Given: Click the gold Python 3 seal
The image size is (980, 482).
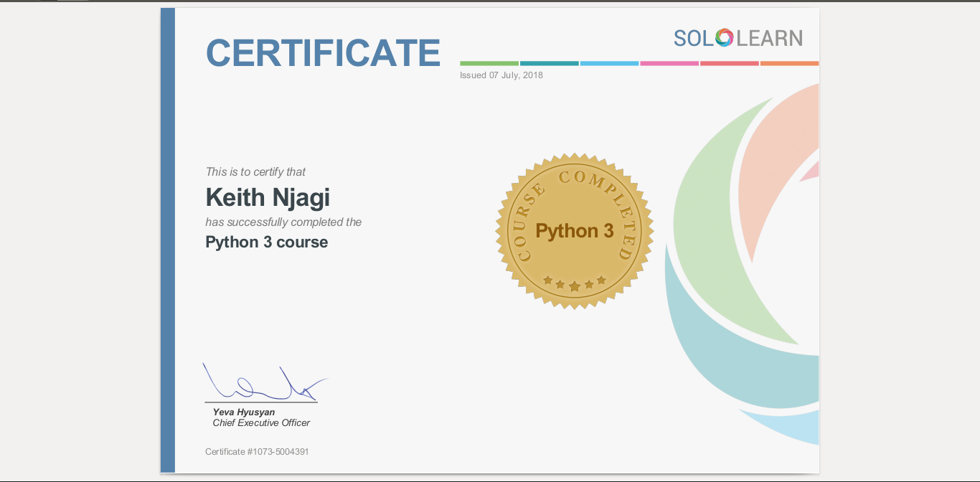Looking at the screenshot, I should [575, 231].
